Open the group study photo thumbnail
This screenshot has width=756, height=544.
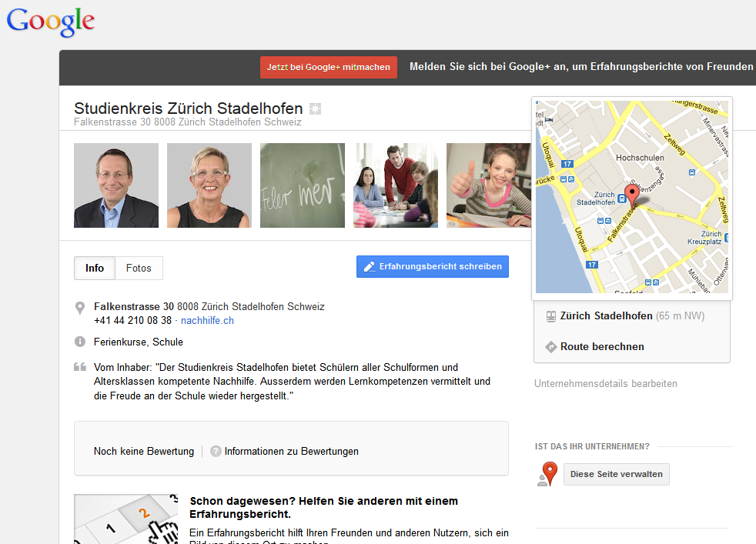click(x=396, y=185)
